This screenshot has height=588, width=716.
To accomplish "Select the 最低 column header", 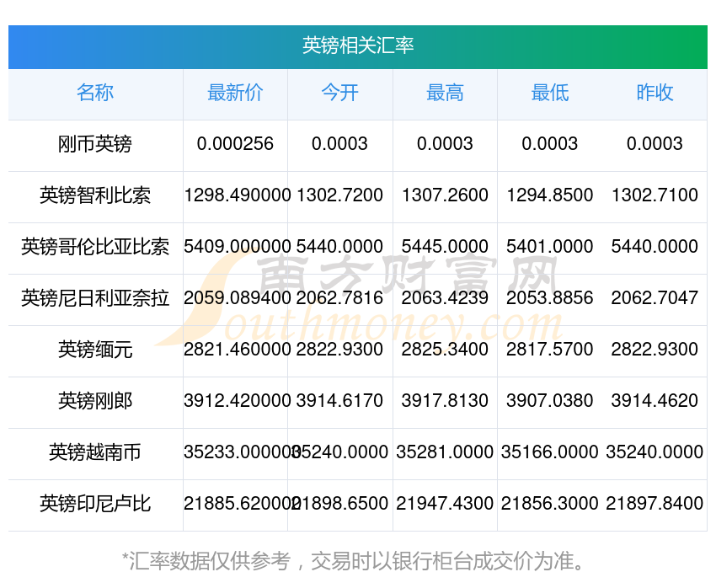I will [x=550, y=93].
